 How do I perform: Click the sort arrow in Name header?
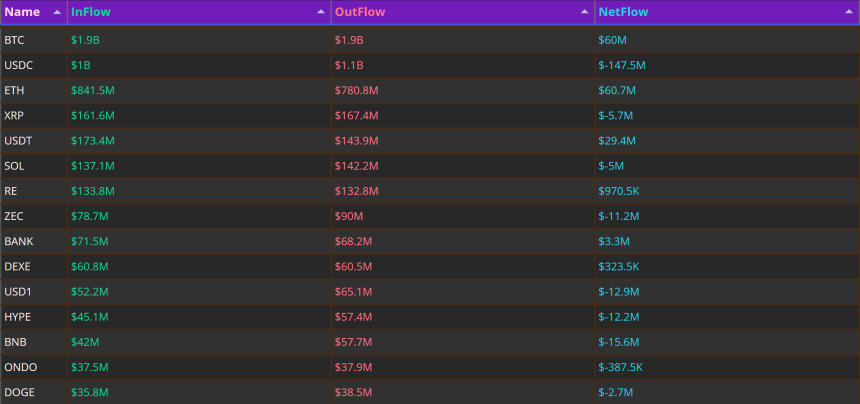tap(57, 12)
